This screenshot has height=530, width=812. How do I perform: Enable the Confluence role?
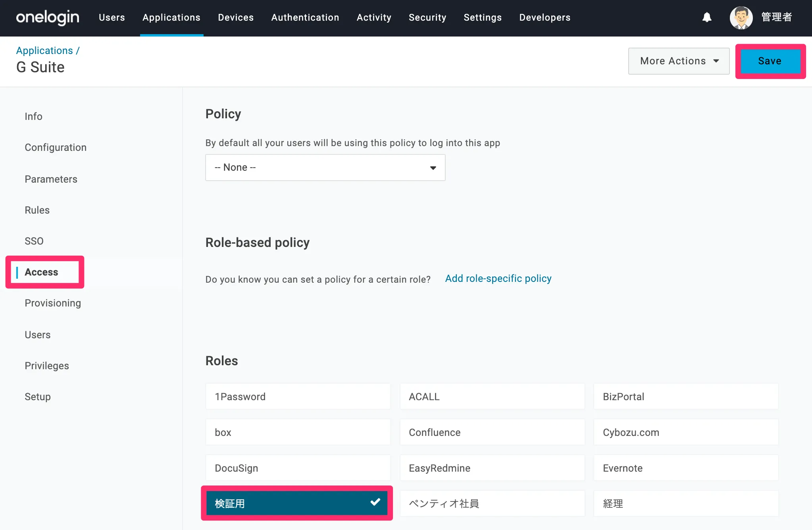tap(492, 432)
